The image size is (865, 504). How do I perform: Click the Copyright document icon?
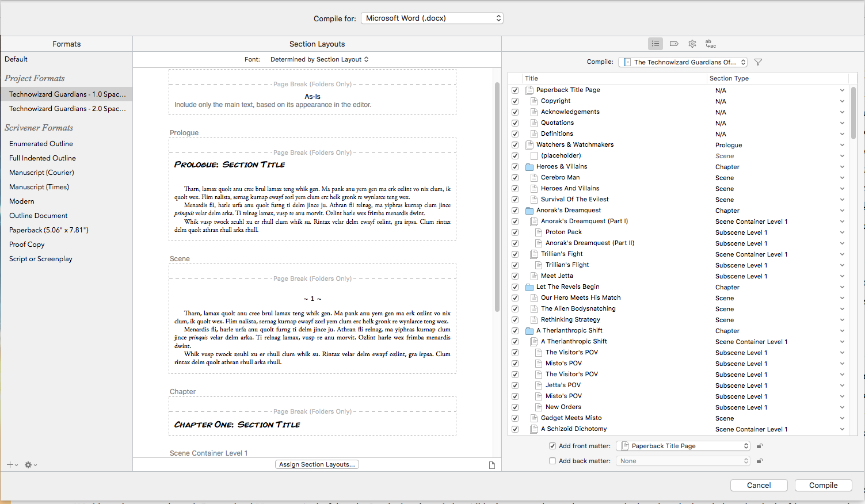534,101
